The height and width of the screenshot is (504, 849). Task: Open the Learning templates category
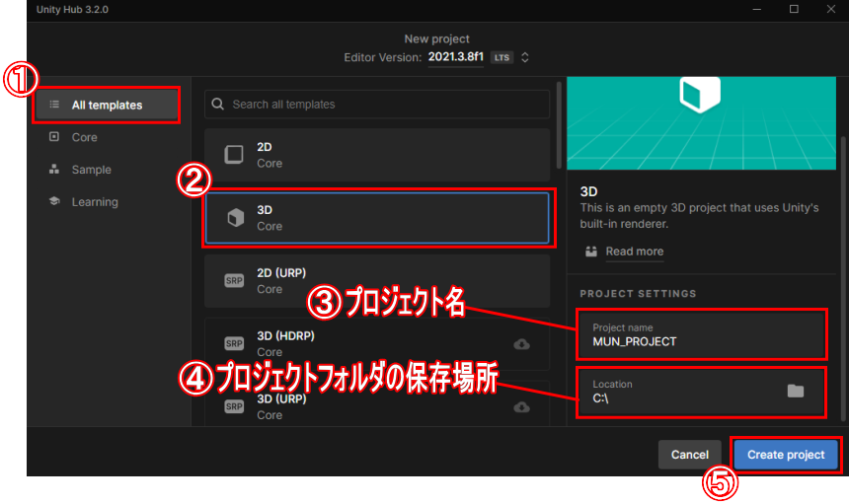point(95,202)
